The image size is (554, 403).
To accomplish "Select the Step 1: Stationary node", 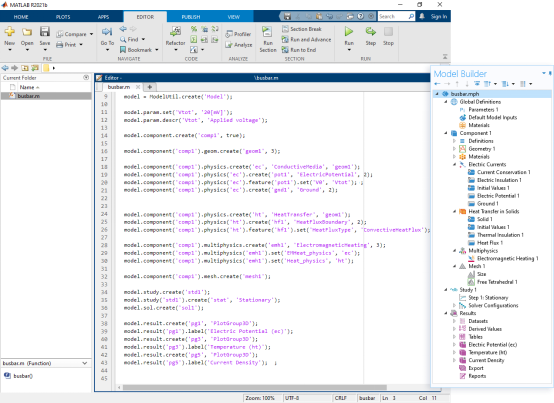I will pos(488,297).
